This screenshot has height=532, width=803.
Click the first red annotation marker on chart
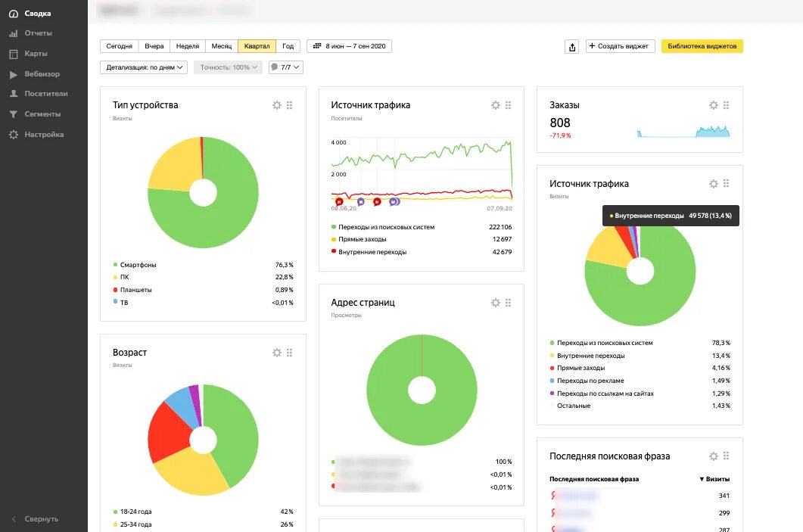(338, 201)
